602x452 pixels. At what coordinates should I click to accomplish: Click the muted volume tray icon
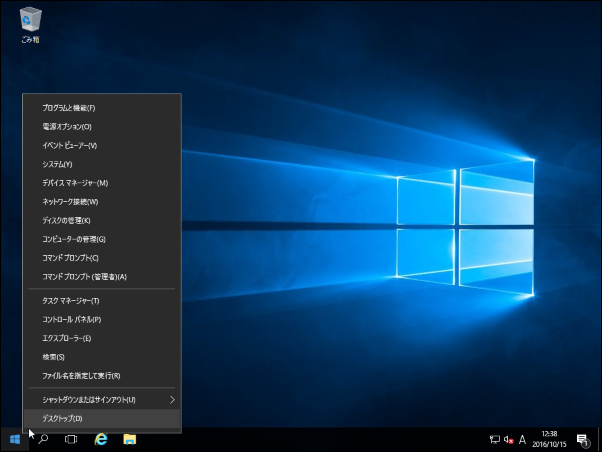(x=508, y=439)
